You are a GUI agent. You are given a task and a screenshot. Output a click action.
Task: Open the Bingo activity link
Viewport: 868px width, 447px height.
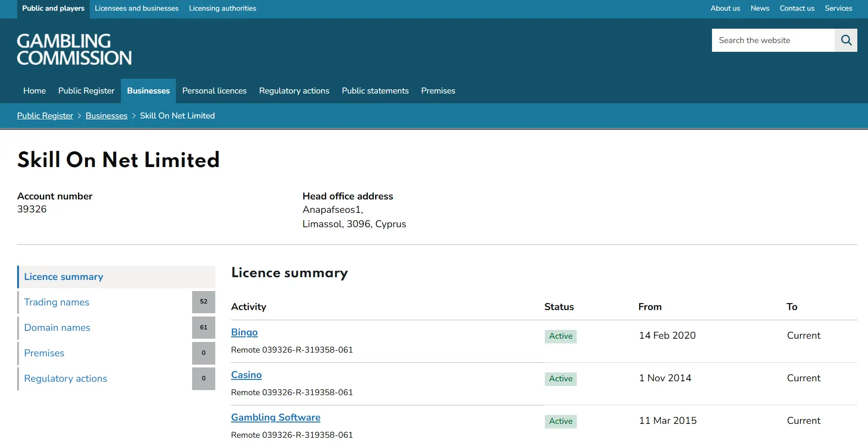[x=244, y=332]
